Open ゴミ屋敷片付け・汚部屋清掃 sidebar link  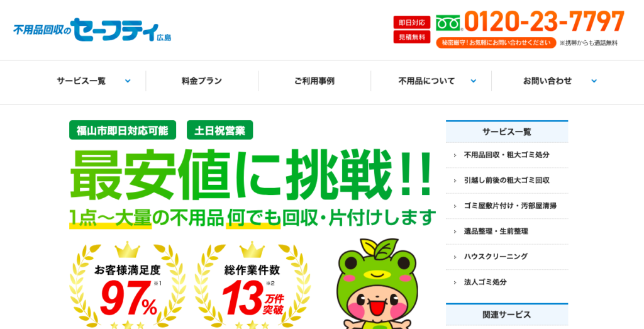pyautogui.click(x=507, y=206)
